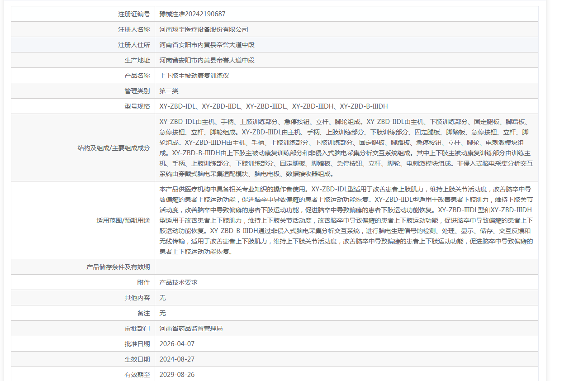Click the 审批部门 label
This screenshot has height=381, width=588.
point(137,329)
